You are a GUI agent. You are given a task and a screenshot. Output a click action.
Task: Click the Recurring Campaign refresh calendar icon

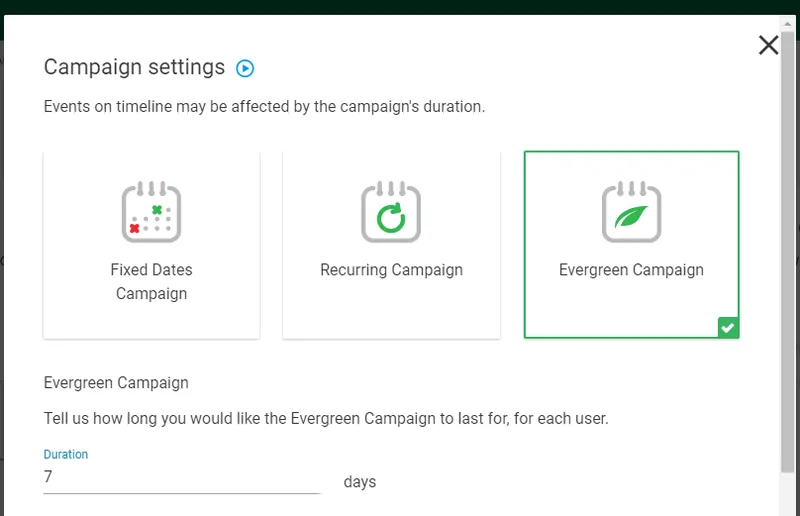[x=391, y=212]
